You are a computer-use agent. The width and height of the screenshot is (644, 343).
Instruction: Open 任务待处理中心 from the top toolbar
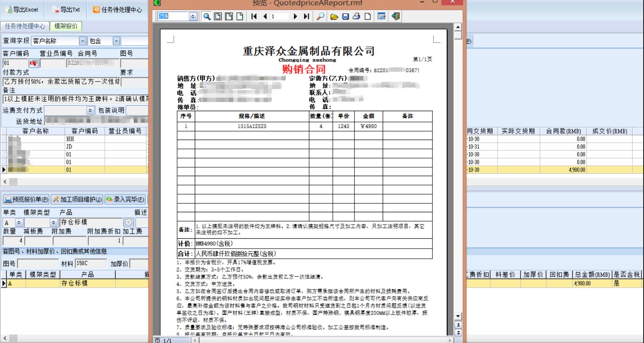click(x=117, y=10)
